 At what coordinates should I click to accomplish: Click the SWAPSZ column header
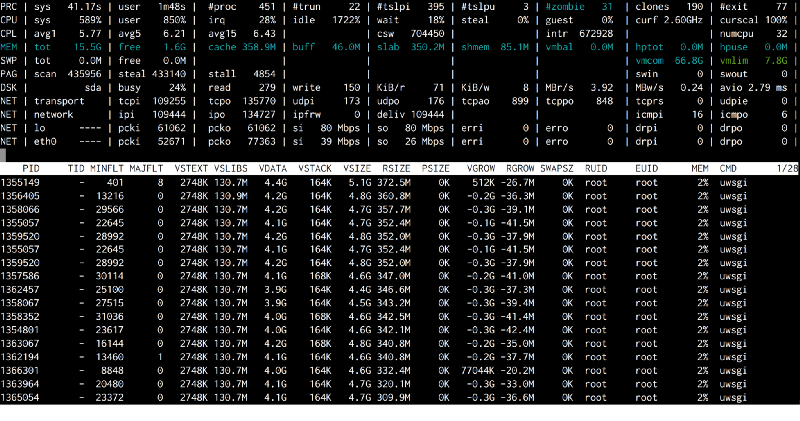tap(557, 168)
